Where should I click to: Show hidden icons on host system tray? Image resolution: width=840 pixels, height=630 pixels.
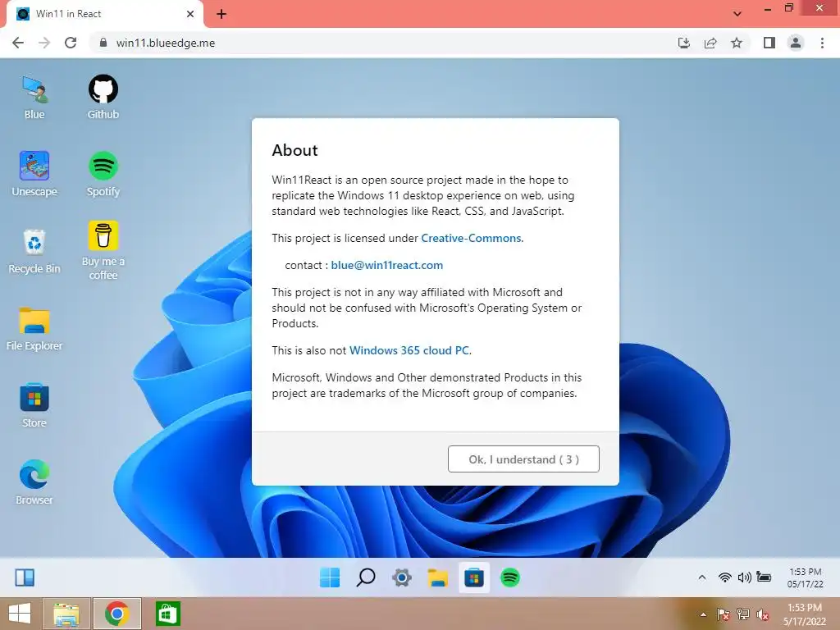pos(703,614)
